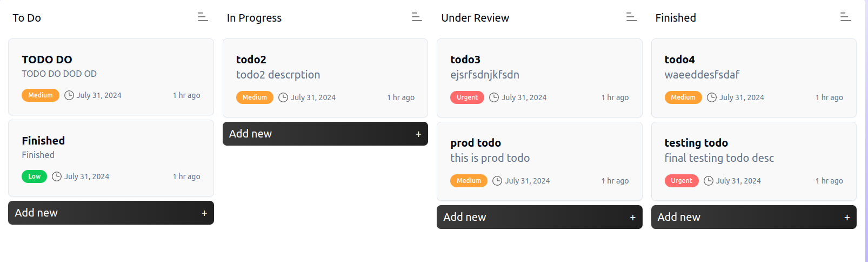The height and width of the screenshot is (262, 868).
Task: Add new task under Under Review
Action: coord(539,217)
